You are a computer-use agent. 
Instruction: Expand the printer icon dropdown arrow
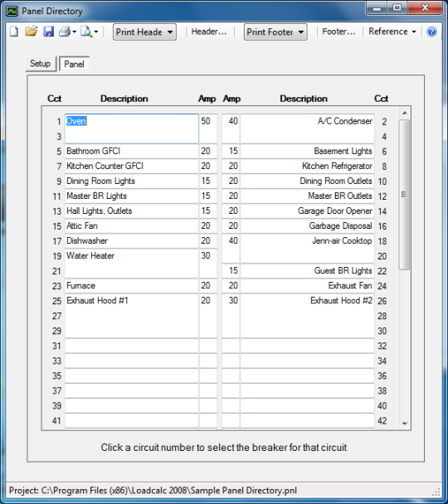[75, 31]
